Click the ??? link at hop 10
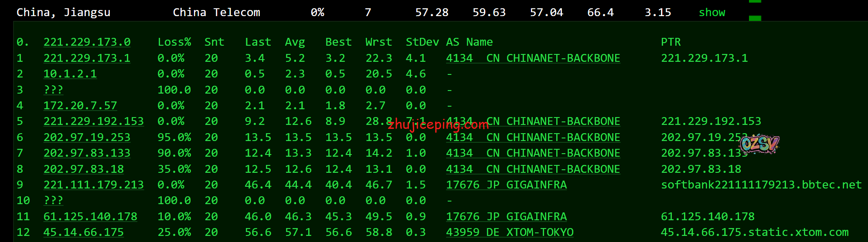868x242 pixels. (x=53, y=201)
